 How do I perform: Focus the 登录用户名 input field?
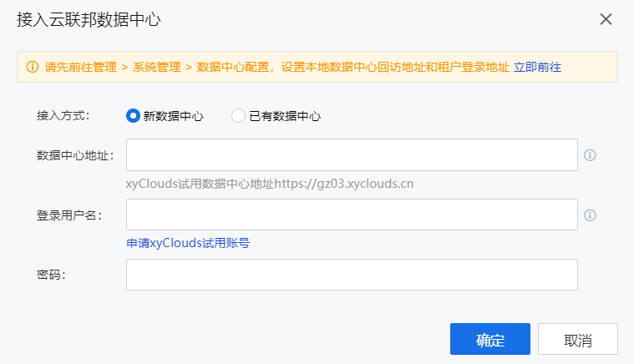352,215
